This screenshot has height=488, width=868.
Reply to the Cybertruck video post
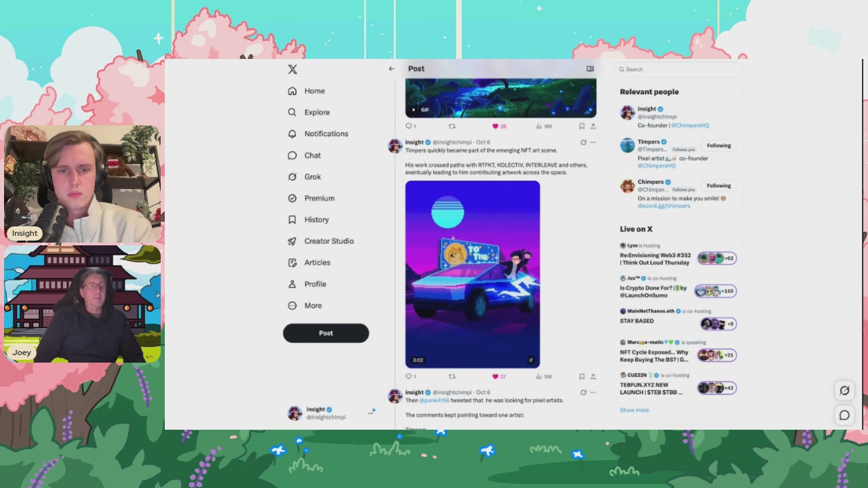pyautogui.click(x=409, y=376)
